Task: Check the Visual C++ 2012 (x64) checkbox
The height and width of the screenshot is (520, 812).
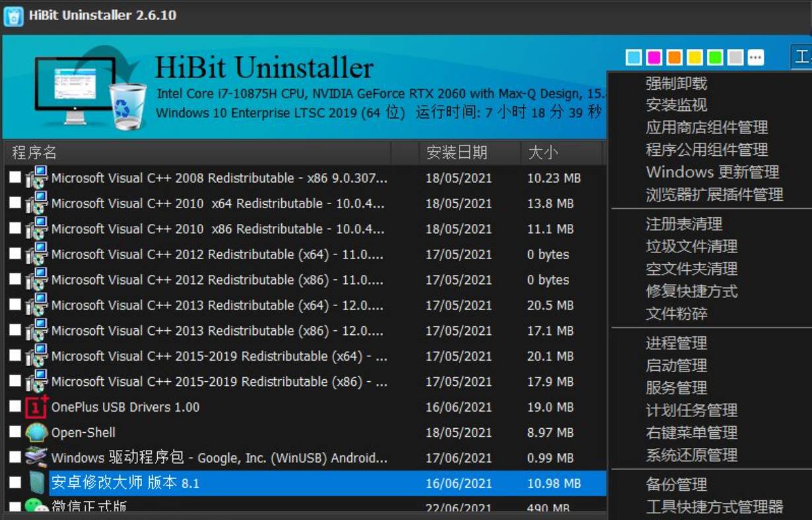Action: tap(15, 254)
